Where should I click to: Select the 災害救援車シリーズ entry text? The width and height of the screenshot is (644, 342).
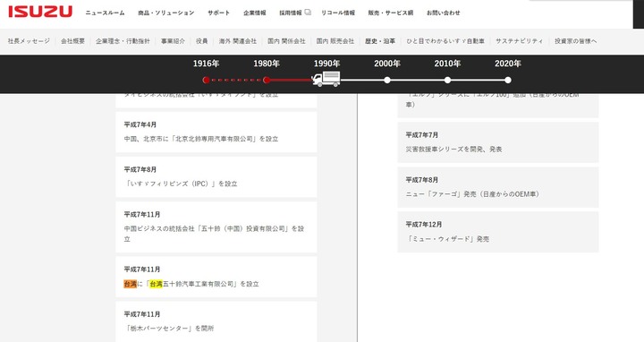pos(453,150)
